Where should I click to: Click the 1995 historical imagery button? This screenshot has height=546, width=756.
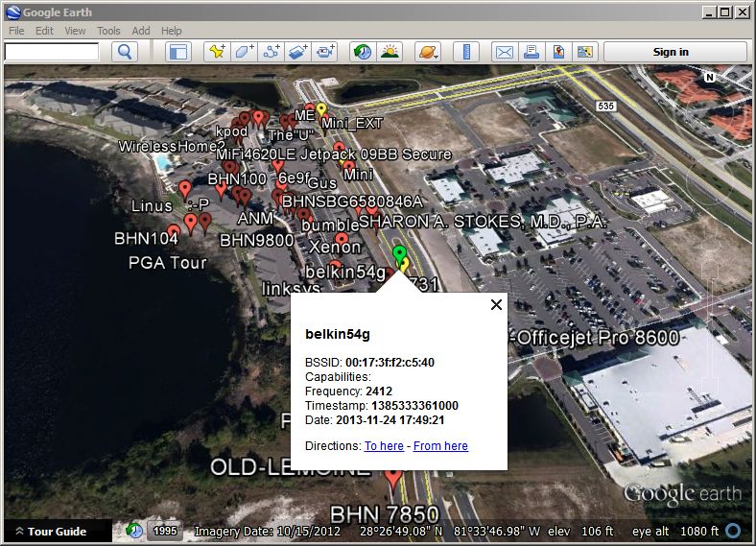(165, 531)
